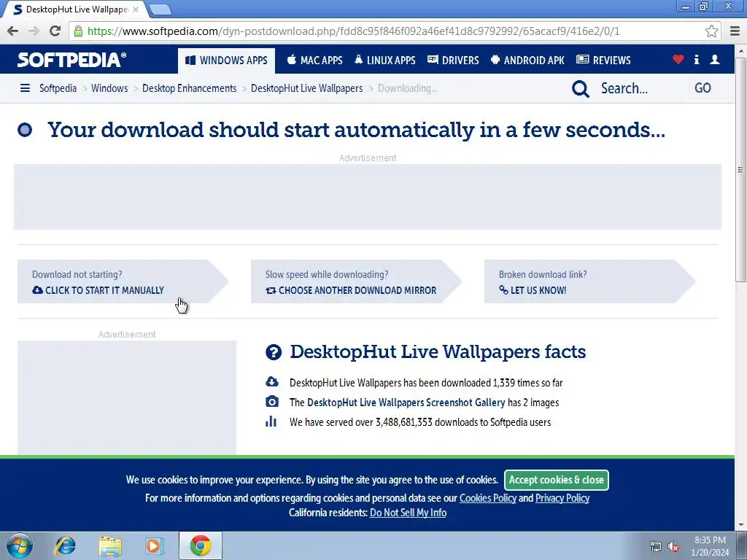
Task: Click inside the Search field
Action: click(x=640, y=88)
